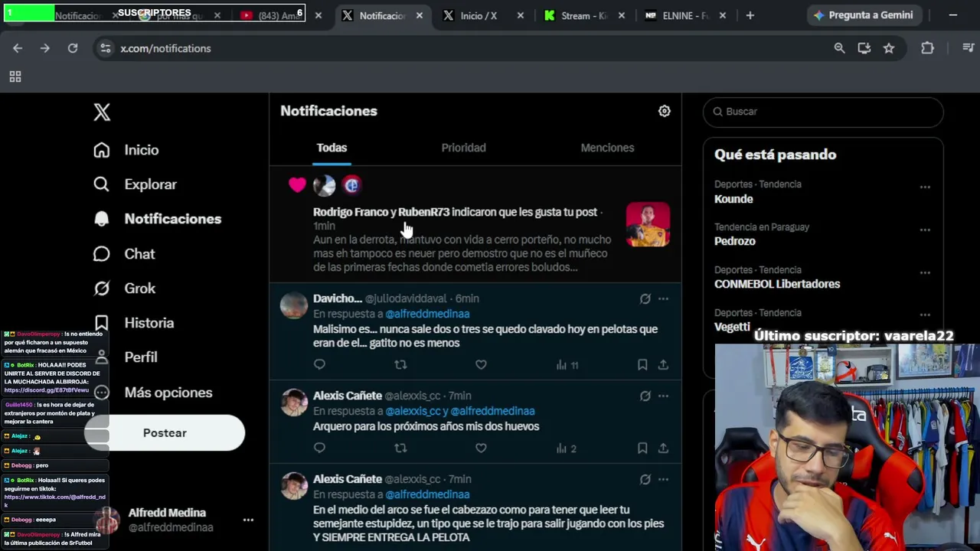Reload the current page
The width and height of the screenshot is (980, 551).
click(x=73, y=48)
